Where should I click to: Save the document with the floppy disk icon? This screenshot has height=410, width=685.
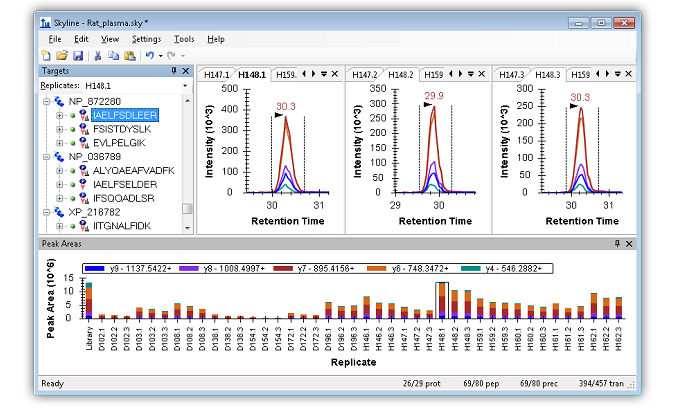78,56
